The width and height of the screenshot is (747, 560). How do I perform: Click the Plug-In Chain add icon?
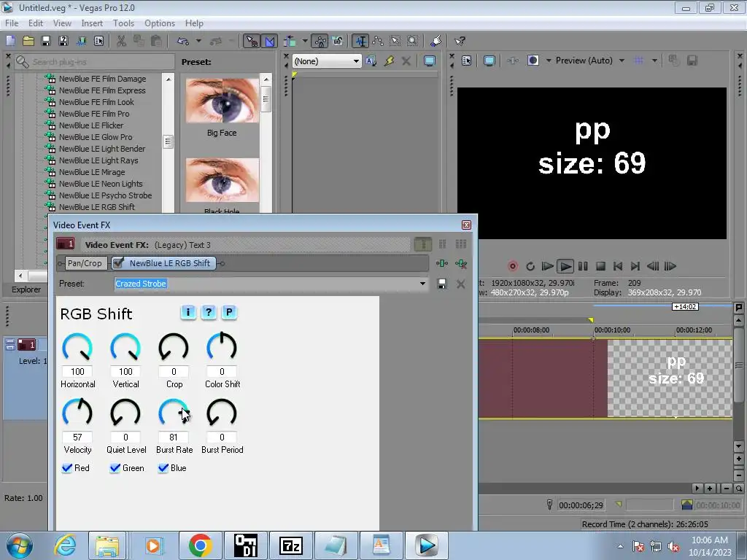(x=442, y=263)
